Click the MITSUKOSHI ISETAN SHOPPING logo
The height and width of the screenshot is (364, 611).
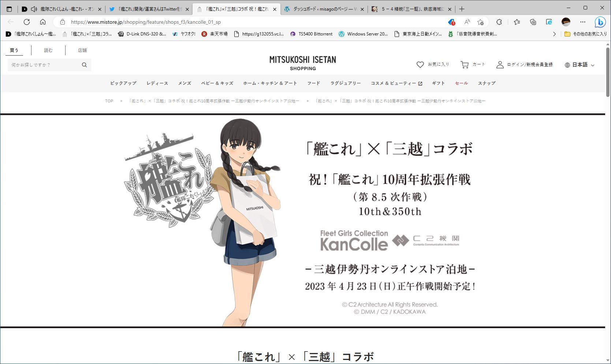click(303, 63)
